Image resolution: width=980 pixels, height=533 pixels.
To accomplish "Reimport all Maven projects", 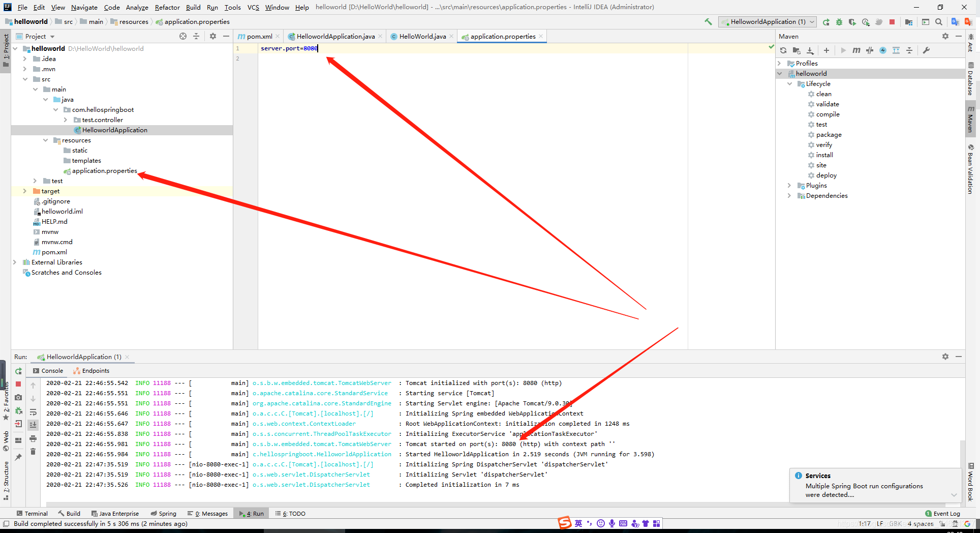I will coord(783,50).
